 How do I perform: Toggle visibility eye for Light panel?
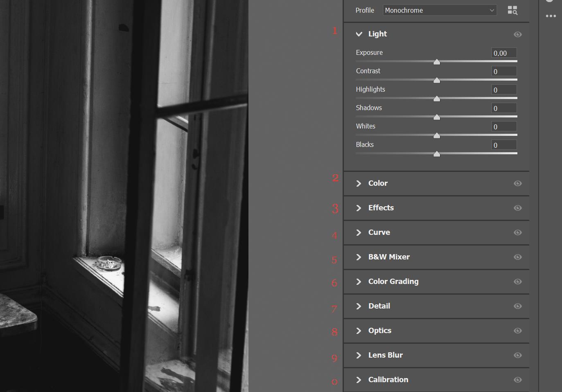517,34
